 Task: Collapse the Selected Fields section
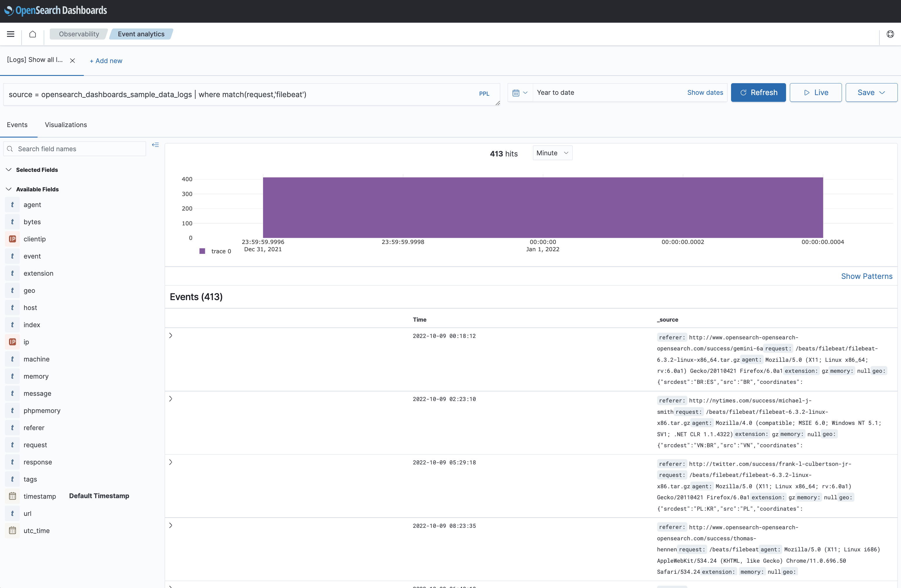[x=9, y=170]
